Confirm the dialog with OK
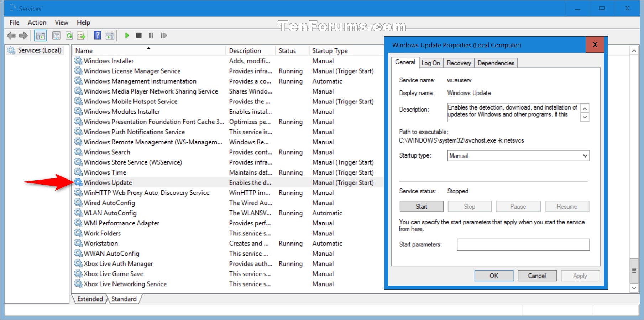644x320 pixels. click(494, 276)
